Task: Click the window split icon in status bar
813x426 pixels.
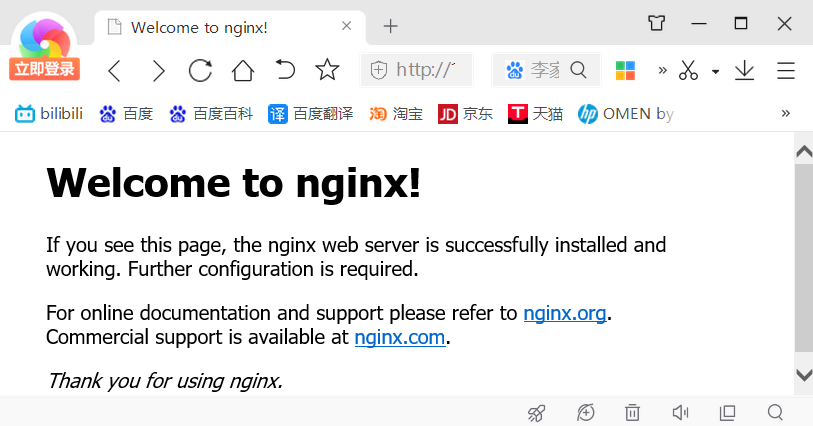Action: 727,413
